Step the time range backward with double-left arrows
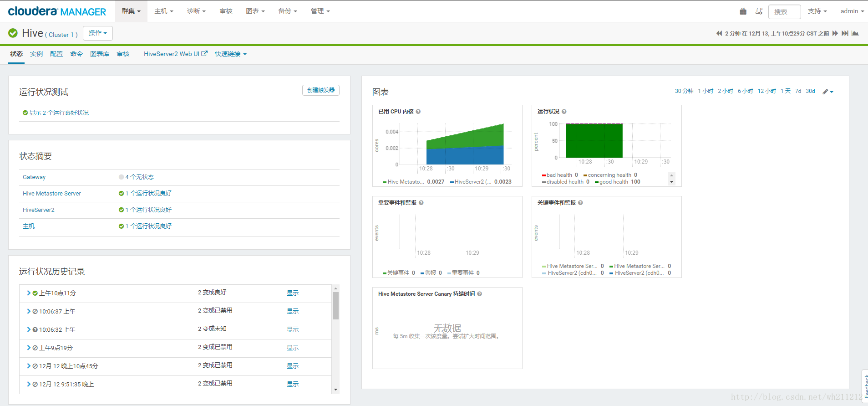Viewport: 868px width, 406px height. (719, 33)
